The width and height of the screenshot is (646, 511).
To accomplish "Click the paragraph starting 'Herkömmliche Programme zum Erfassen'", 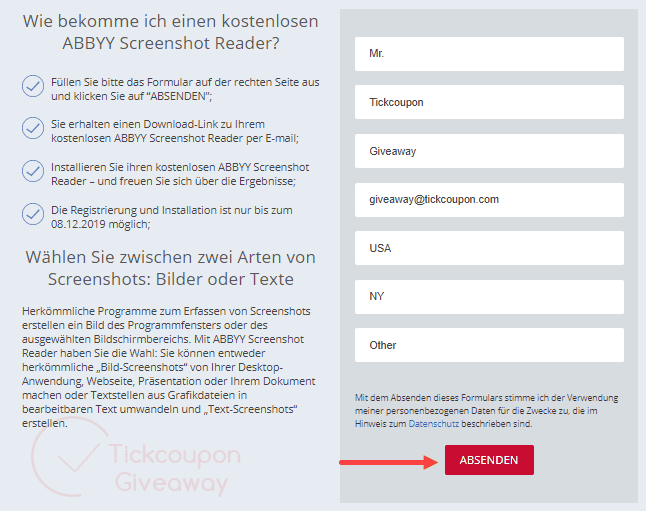I will (169, 367).
